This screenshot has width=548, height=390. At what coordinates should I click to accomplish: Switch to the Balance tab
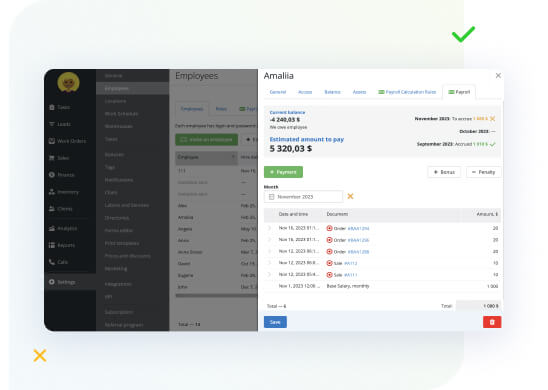click(332, 92)
